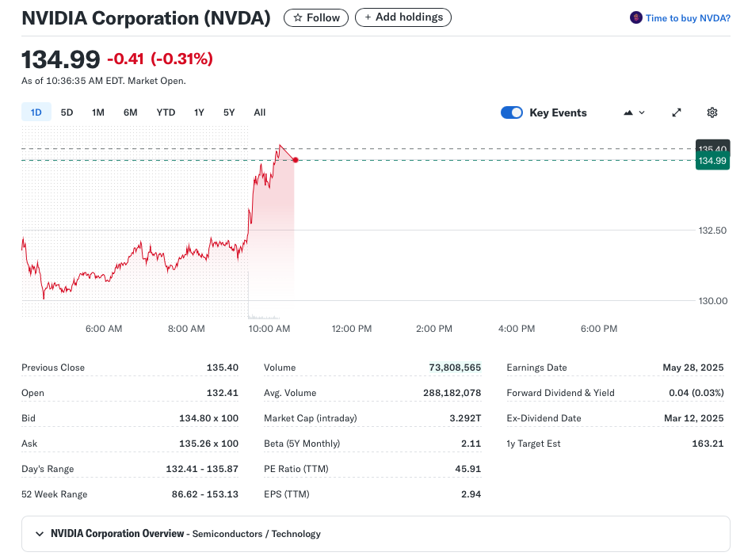Click the PE Ratio value 45.91
Image resolution: width=744 pixels, height=560 pixels.
[468, 469]
